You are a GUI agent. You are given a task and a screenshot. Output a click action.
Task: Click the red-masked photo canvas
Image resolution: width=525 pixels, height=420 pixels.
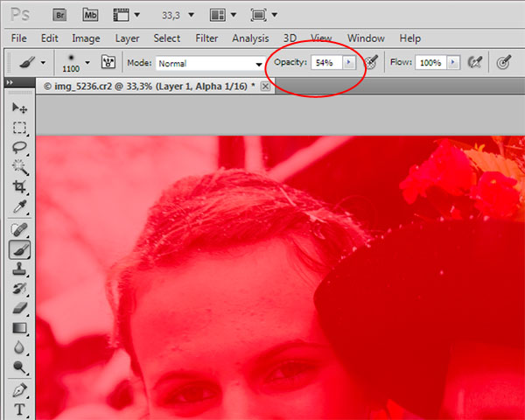point(281,277)
